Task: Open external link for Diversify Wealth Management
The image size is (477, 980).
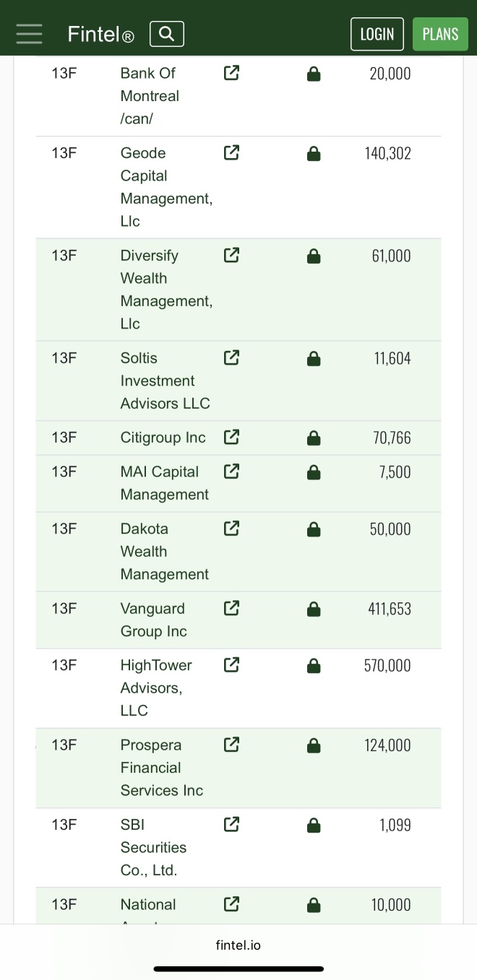Action: tap(231, 256)
